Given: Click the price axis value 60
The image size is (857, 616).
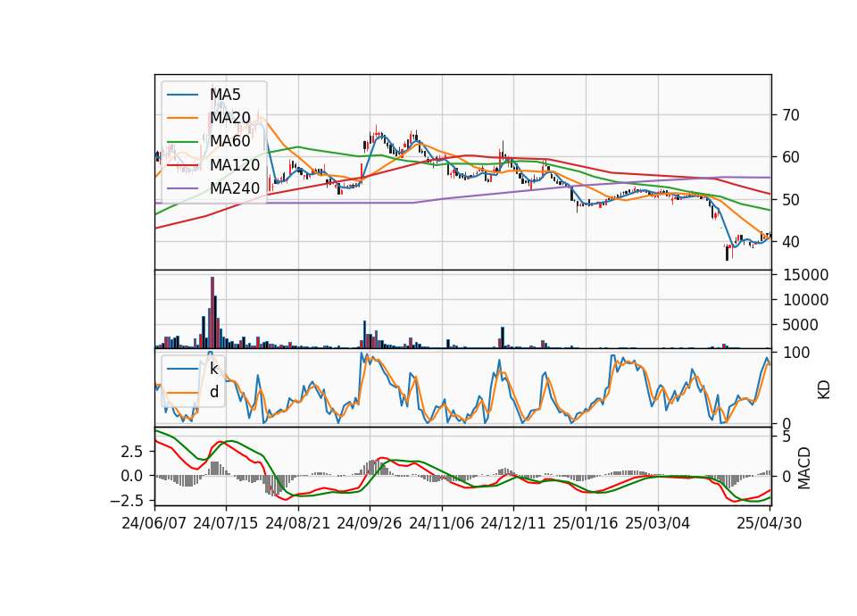Looking at the screenshot, I should click(791, 157).
